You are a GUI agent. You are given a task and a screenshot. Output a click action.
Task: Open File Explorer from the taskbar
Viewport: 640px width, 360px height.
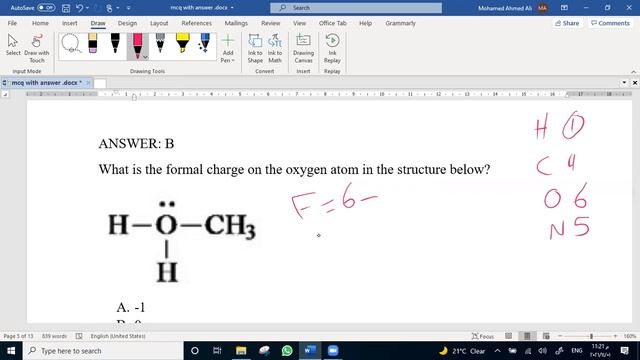click(x=241, y=351)
